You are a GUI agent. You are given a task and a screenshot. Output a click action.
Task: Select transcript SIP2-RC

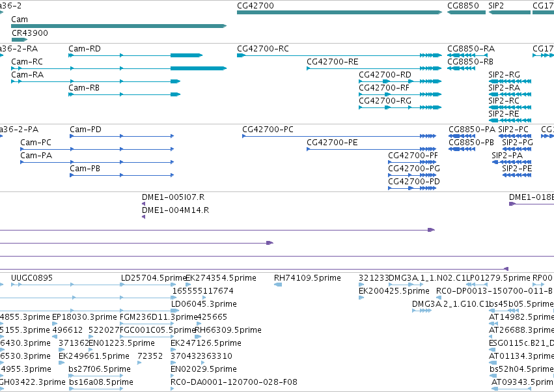point(510,107)
